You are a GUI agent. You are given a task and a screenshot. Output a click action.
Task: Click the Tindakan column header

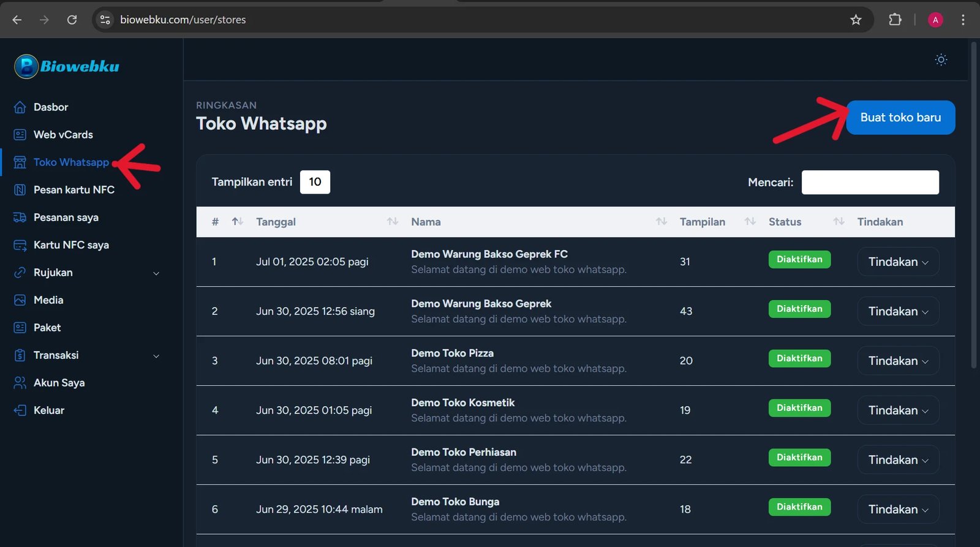pos(880,222)
